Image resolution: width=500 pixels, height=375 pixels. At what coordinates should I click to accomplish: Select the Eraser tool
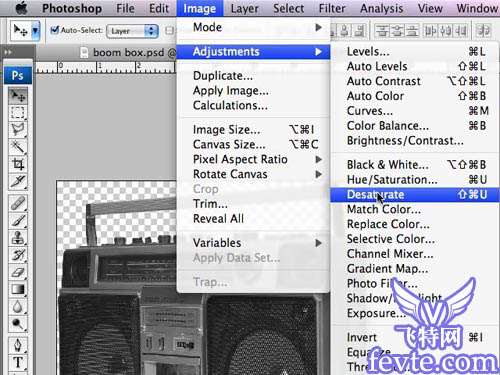[18, 272]
